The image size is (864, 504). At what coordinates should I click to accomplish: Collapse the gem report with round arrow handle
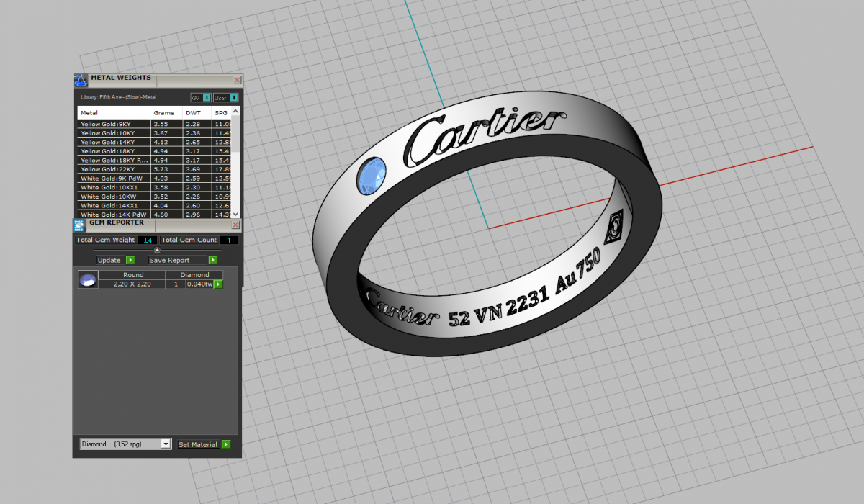click(x=157, y=250)
